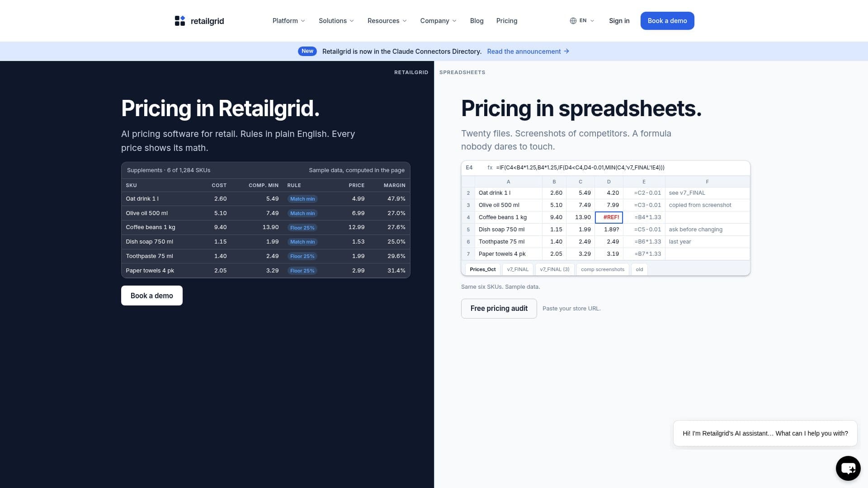The height and width of the screenshot is (488, 868).
Task: Open the Resources dropdown
Action: click(387, 21)
